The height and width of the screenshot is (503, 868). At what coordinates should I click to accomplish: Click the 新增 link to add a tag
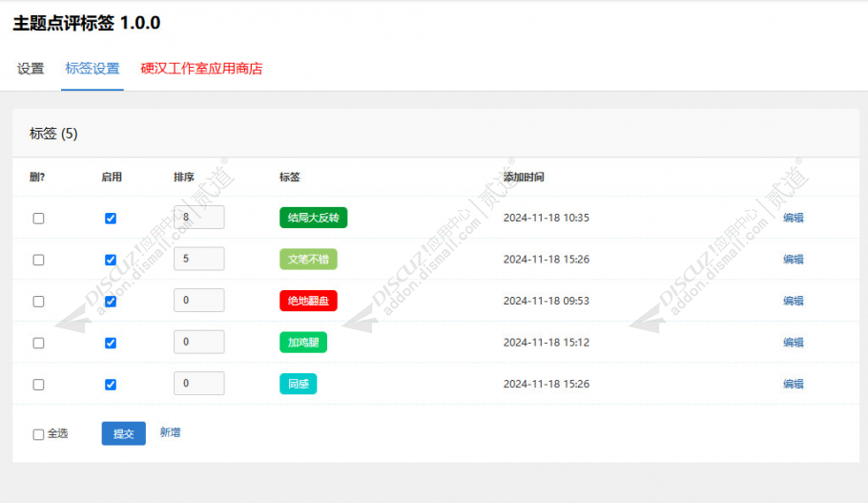(170, 432)
